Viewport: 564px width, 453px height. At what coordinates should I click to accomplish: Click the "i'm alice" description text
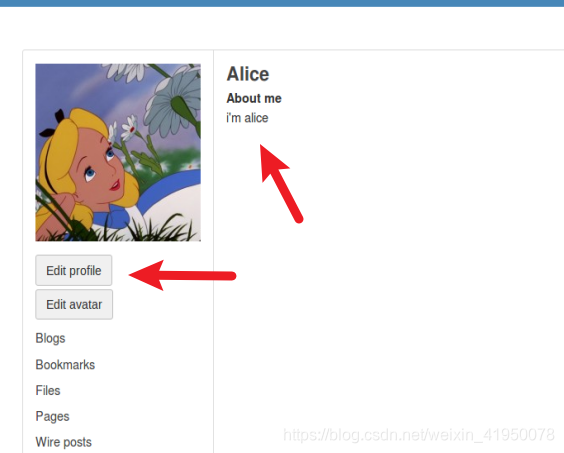(x=247, y=118)
